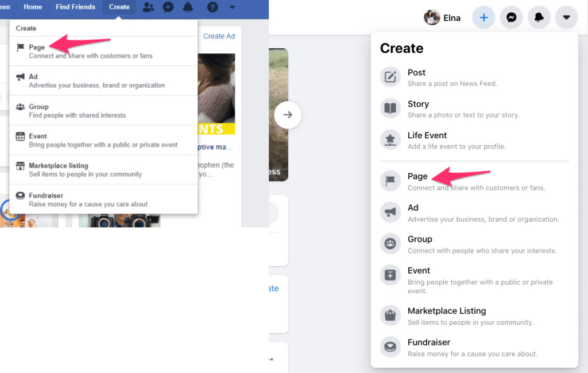
Task: Open help question mark icon
Action: coord(212,7)
